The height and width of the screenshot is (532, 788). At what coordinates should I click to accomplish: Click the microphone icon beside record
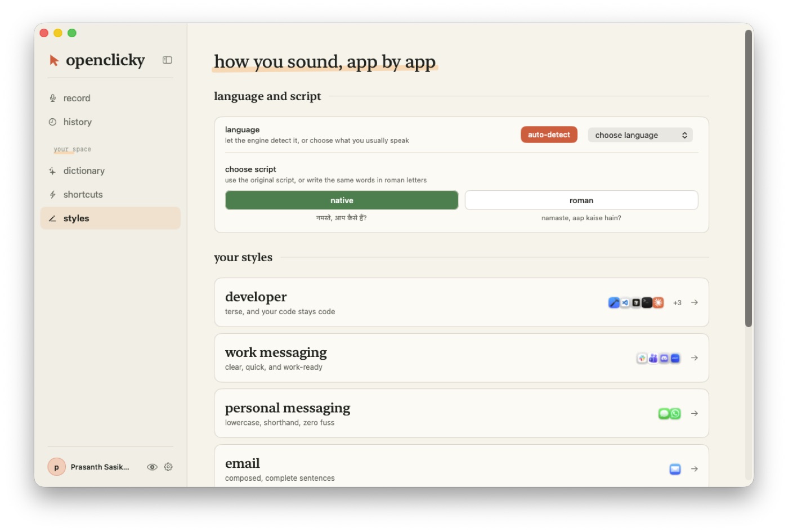tap(52, 98)
